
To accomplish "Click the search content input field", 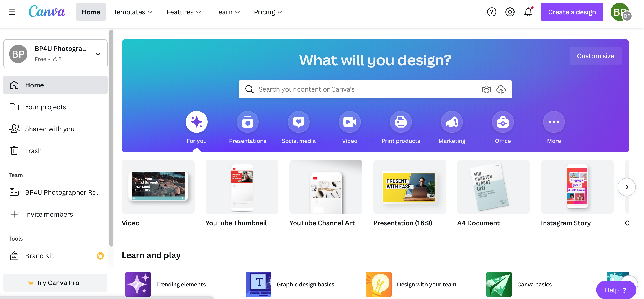I will (x=375, y=89).
